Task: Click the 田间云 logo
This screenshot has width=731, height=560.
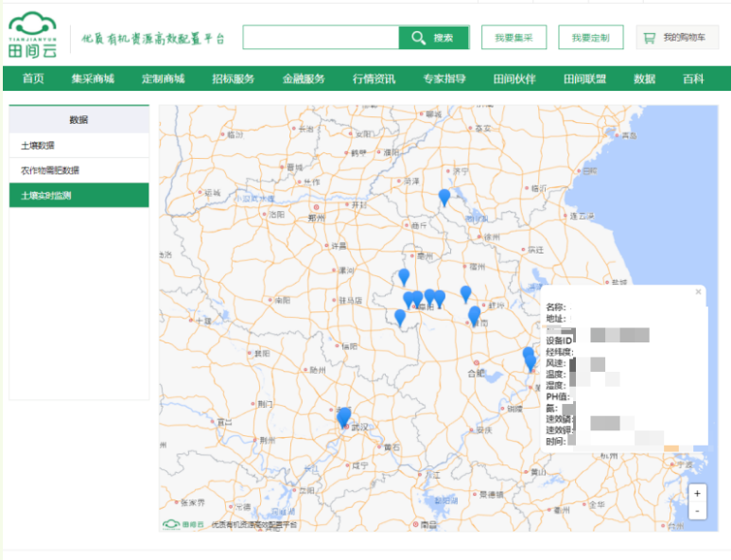Action: (33, 36)
